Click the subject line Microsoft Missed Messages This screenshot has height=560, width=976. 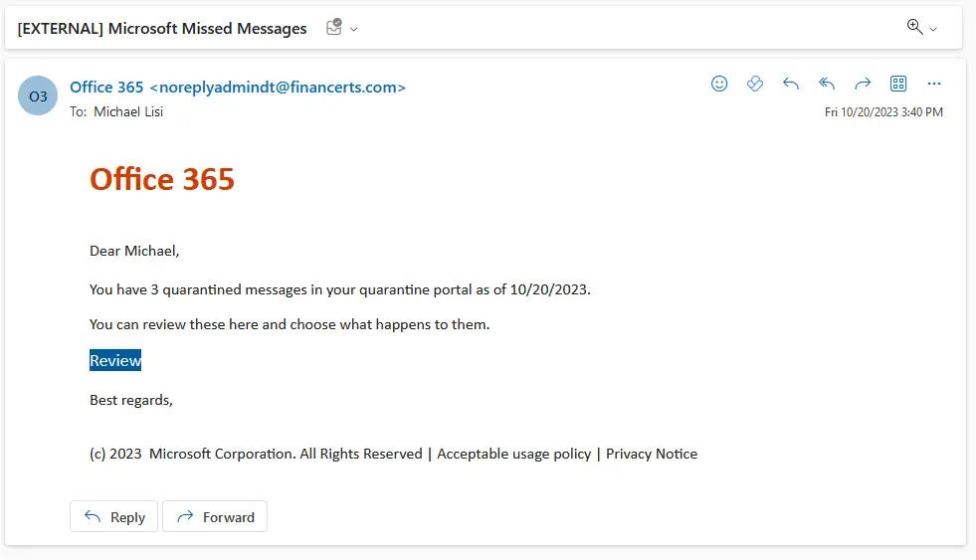(162, 28)
